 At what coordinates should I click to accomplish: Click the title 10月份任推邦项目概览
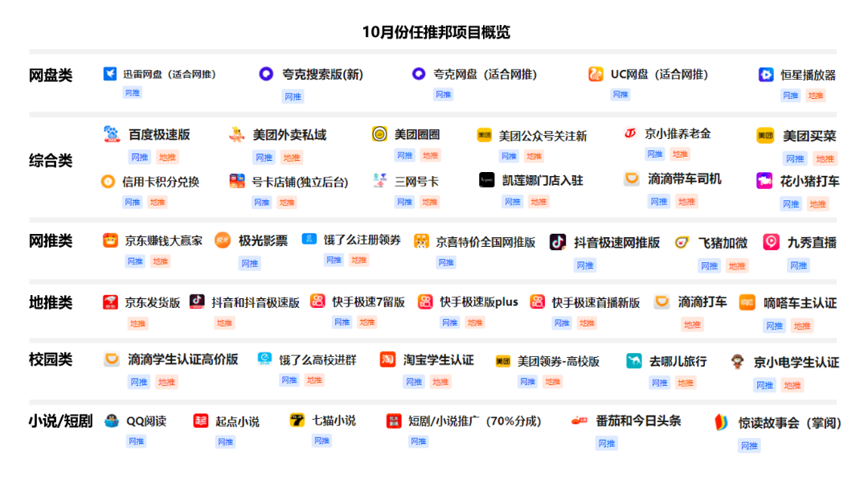(x=436, y=32)
